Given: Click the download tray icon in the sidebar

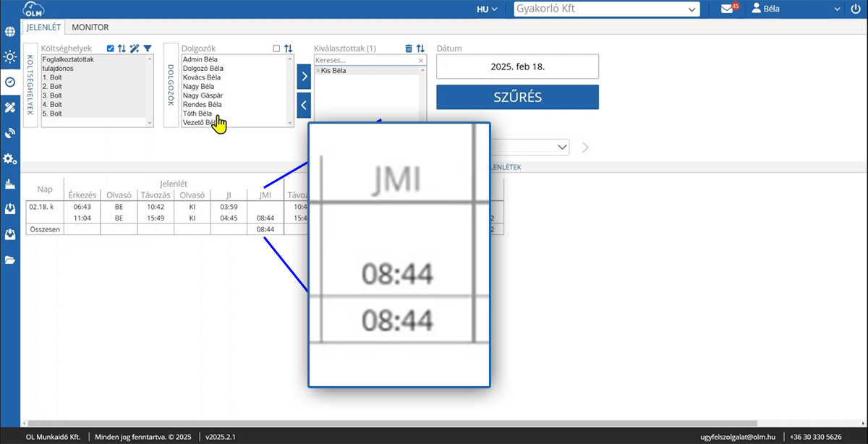Looking at the screenshot, I should (10, 234).
